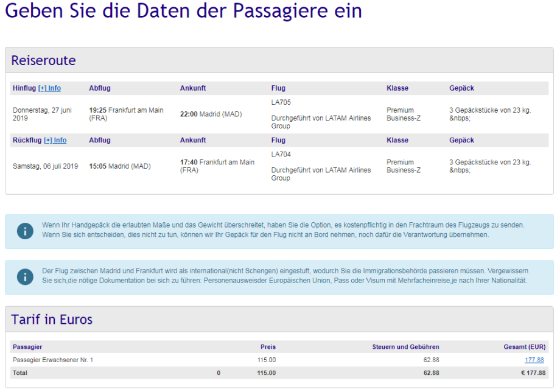
Task: Click the Gesamt (EUR) column header
Action: pos(524,347)
